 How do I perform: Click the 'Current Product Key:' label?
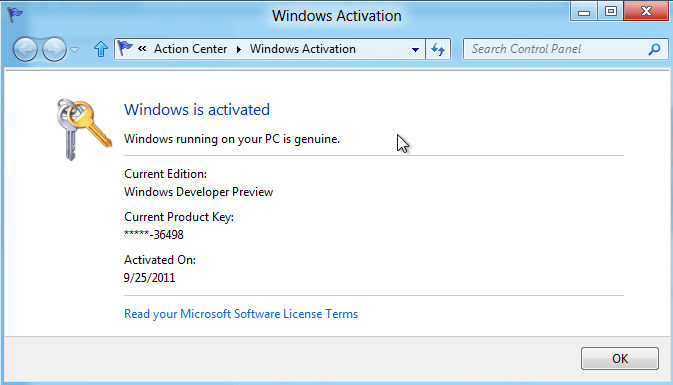coord(179,217)
